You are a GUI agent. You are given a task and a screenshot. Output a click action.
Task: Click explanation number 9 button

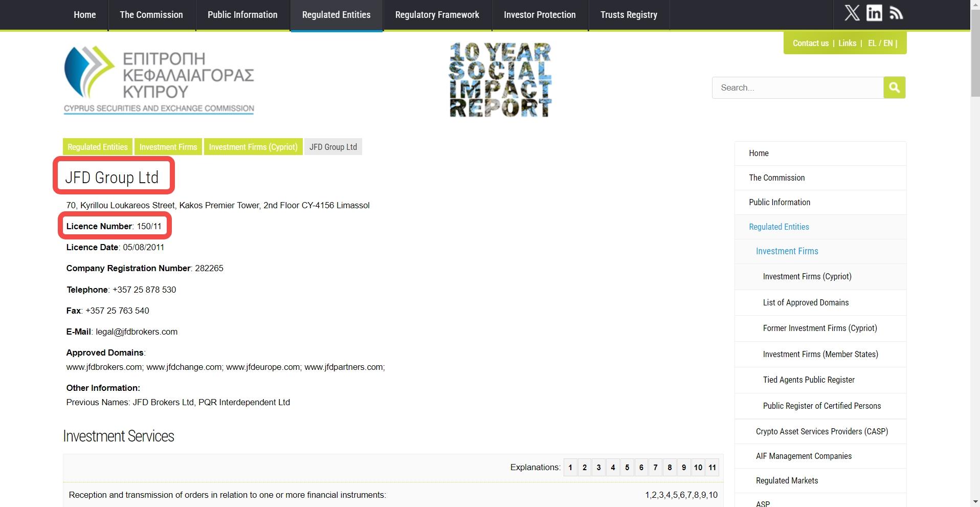[684, 467]
